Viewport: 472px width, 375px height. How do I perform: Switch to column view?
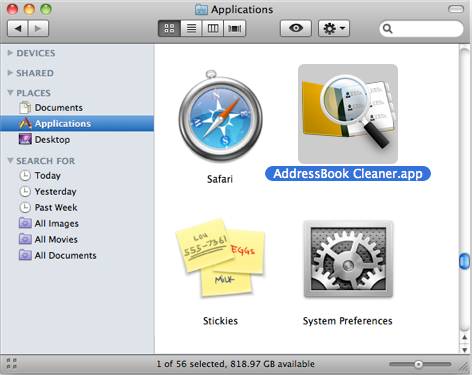click(x=213, y=28)
